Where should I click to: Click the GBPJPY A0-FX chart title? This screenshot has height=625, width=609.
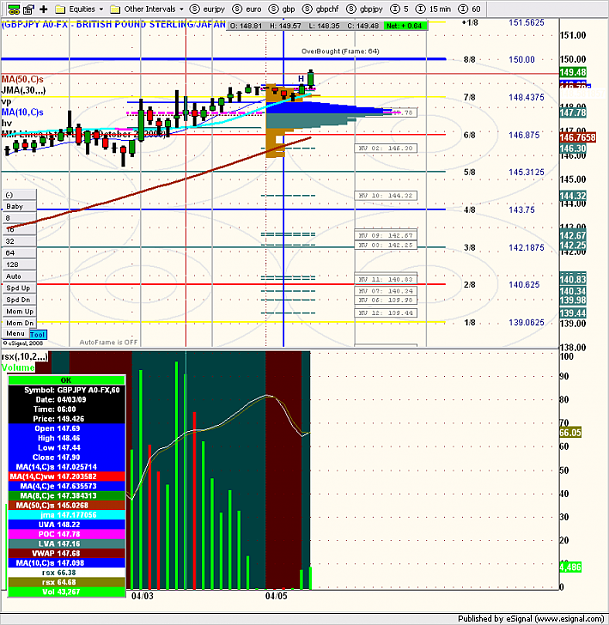114,24
